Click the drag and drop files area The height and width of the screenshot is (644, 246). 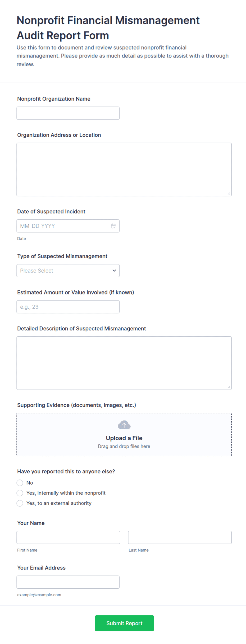point(124,435)
